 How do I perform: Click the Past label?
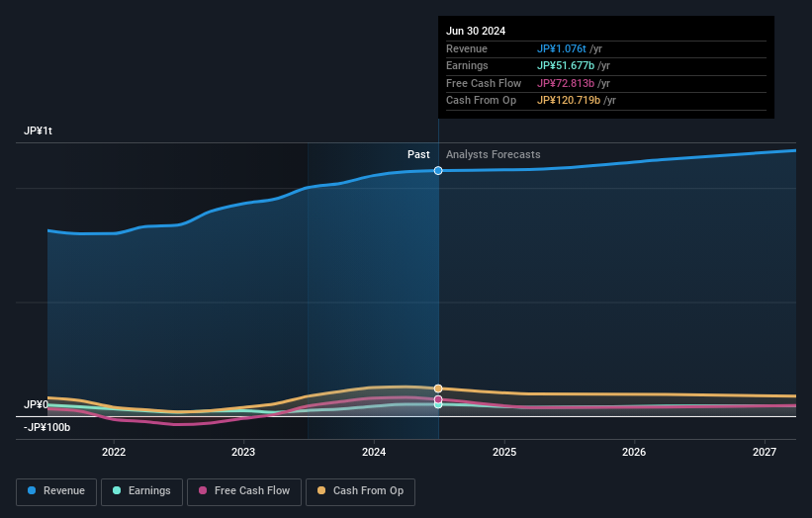(x=418, y=155)
